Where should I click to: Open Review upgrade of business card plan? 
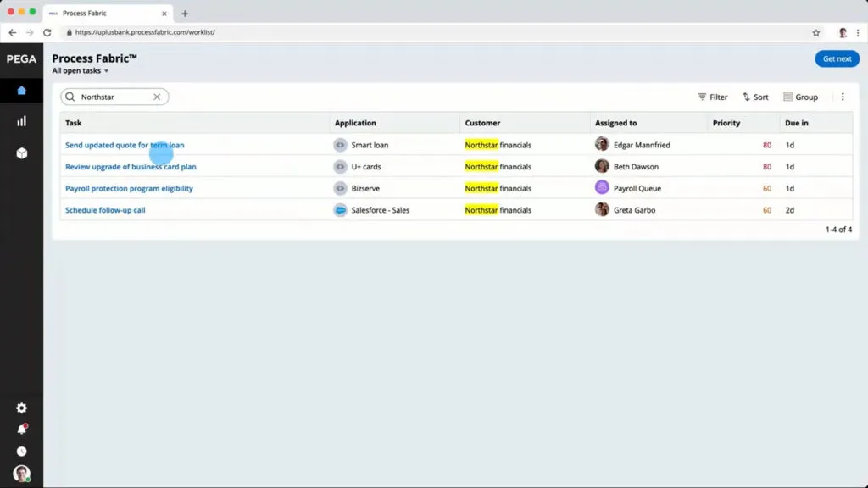point(131,167)
